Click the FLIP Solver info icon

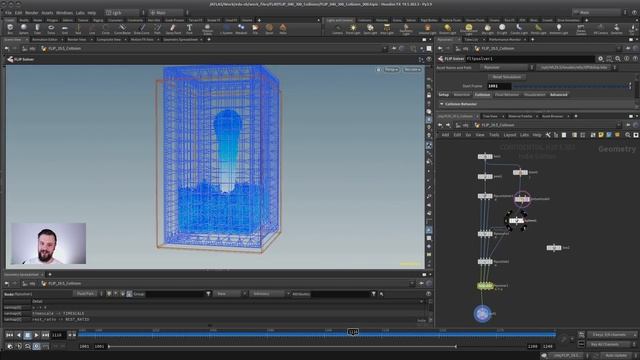[x=627, y=59]
